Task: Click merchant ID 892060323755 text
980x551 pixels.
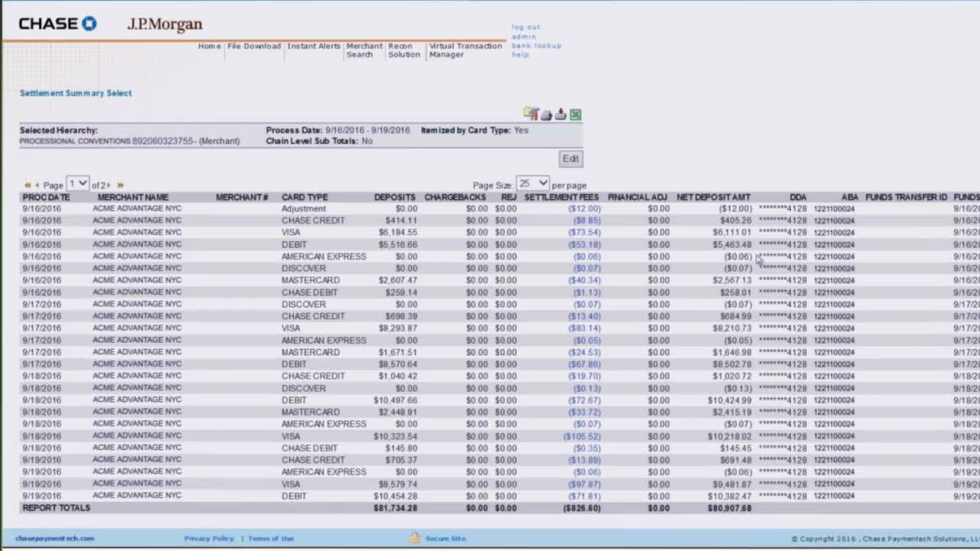Action: pyautogui.click(x=163, y=142)
